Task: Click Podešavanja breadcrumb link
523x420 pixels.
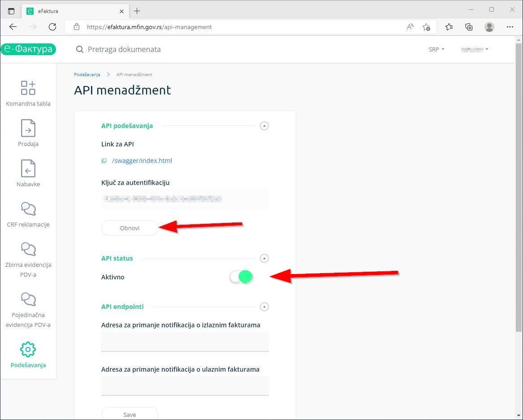Action: pos(87,74)
